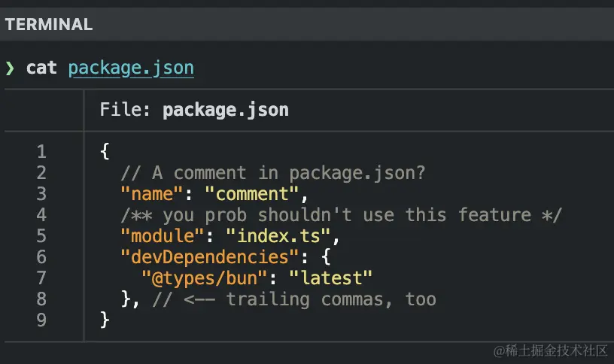Select line number 7 in gutter

click(41, 278)
